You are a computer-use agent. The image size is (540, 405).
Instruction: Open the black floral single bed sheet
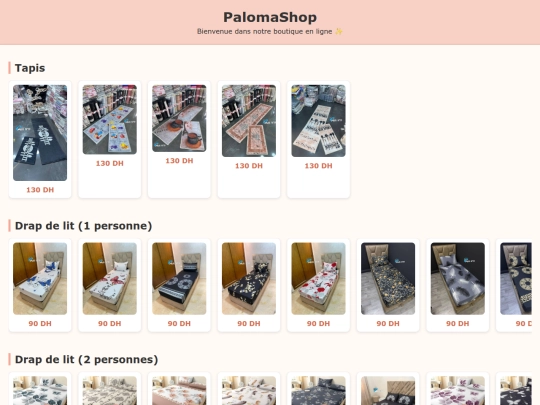point(249,279)
